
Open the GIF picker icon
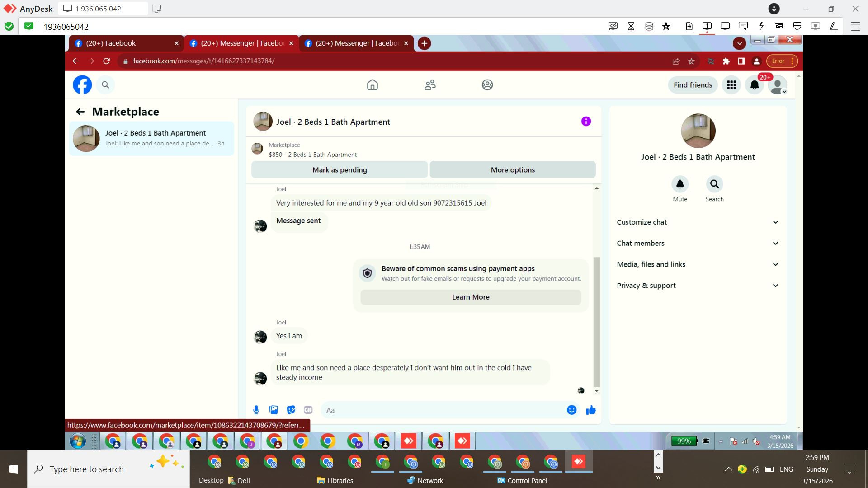tap(308, 410)
